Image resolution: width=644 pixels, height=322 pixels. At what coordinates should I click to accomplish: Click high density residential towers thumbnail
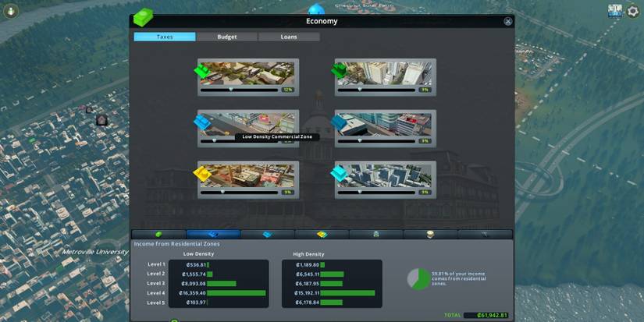[x=384, y=73]
